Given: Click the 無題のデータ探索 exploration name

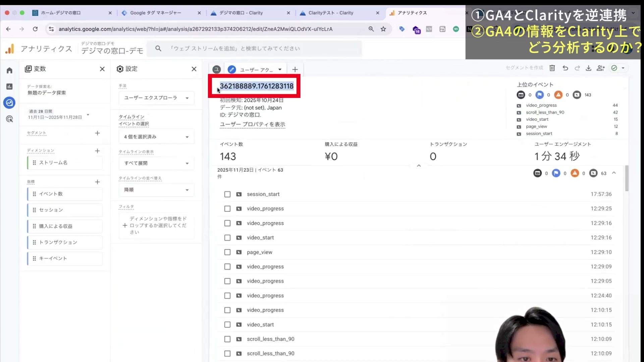Looking at the screenshot, I should click(x=47, y=93).
